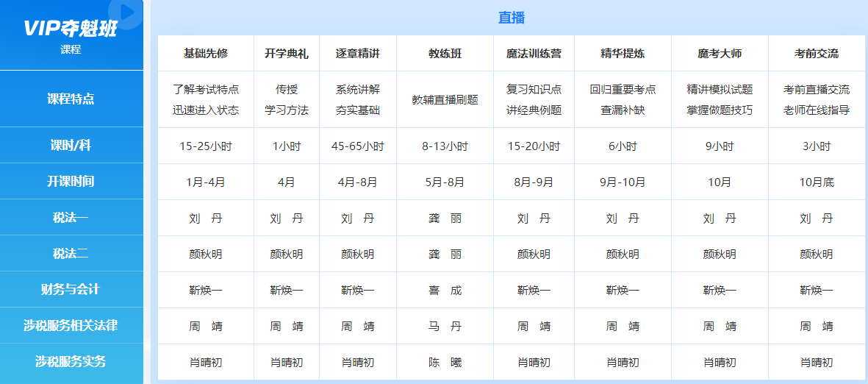Image resolution: width=868 pixels, height=384 pixels.
Task: Click the 6小时 cell
Action: pos(623,146)
